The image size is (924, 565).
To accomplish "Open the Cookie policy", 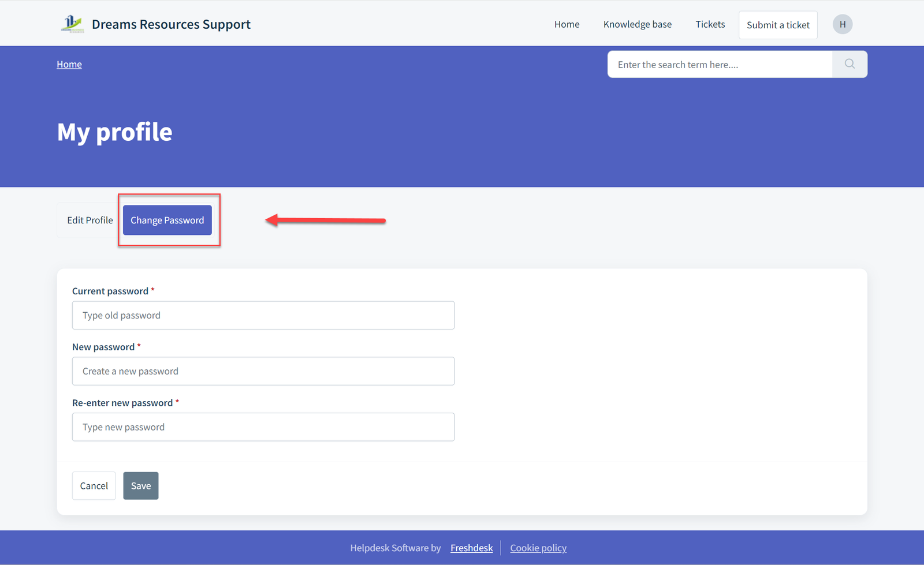I will (538, 548).
